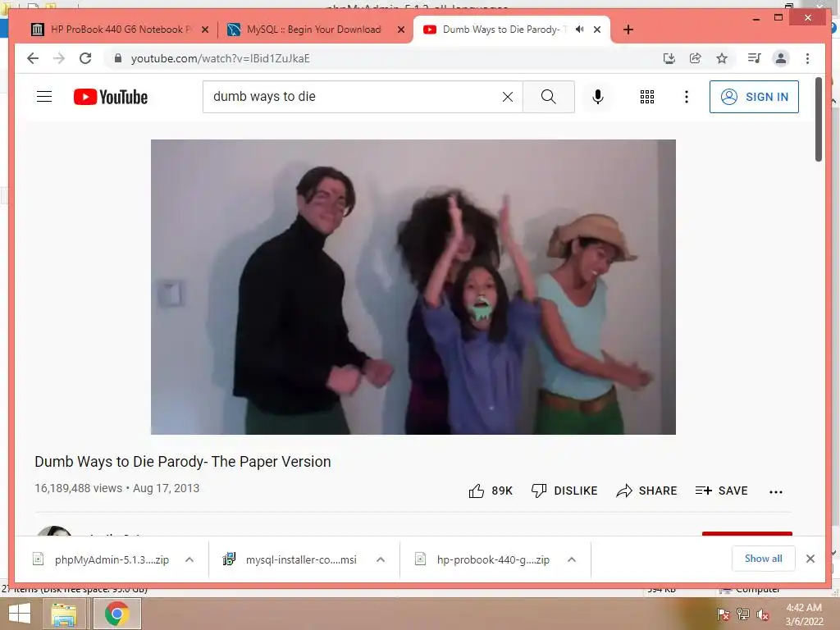The image size is (840, 630).
Task: Click Chrome icon in taskbar
Action: [x=116, y=614]
